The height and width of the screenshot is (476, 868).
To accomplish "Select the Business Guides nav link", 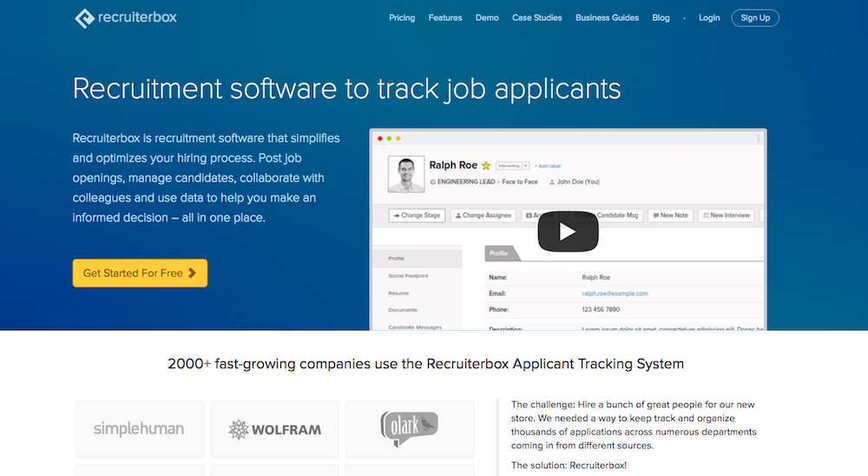I will 607,17.
